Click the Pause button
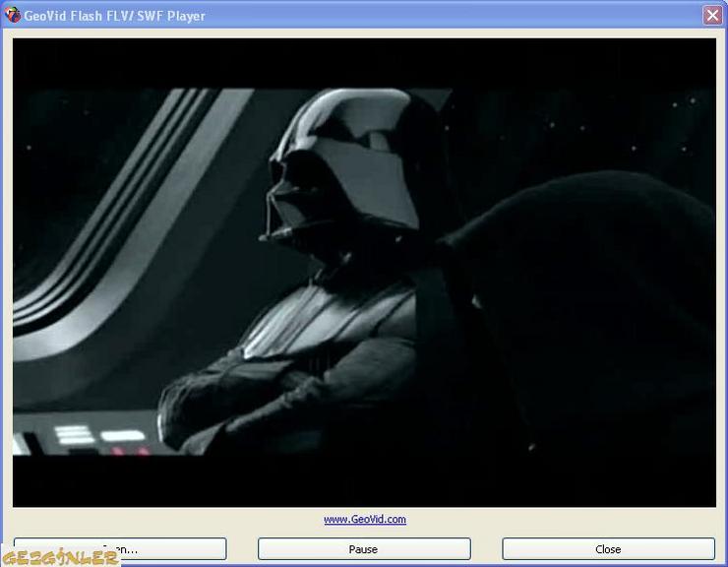 364,549
